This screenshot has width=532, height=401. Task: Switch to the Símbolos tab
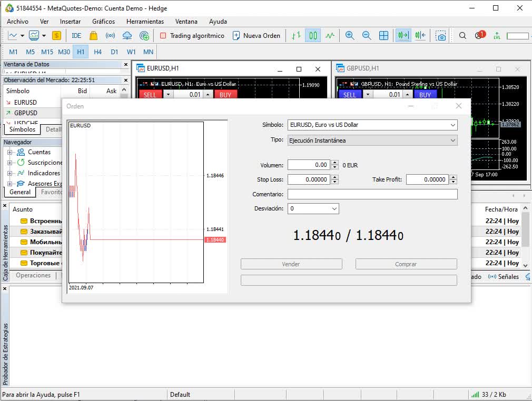click(x=22, y=129)
